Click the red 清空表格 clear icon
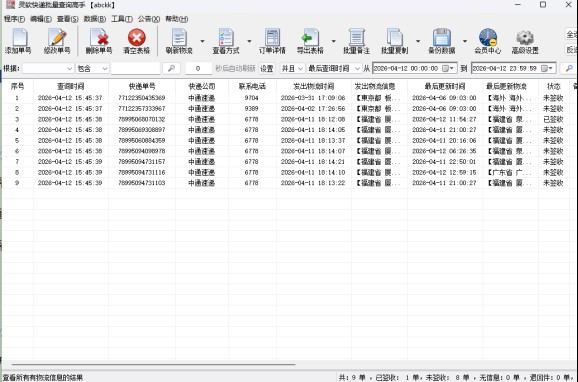The width and height of the screenshot is (578, 382). (137, 38)
